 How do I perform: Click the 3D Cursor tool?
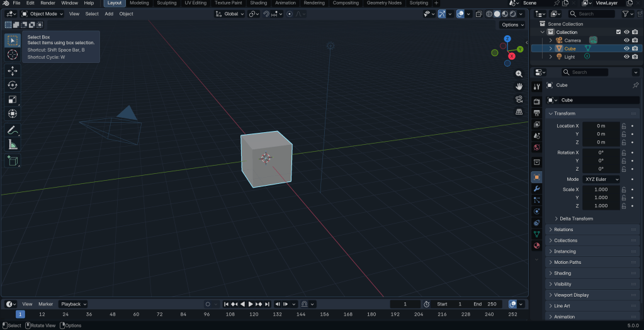13,55
